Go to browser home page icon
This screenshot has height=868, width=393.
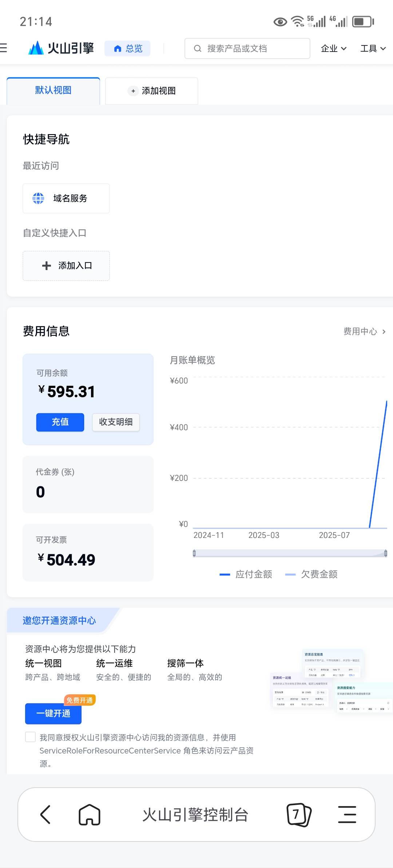point(90,814)
